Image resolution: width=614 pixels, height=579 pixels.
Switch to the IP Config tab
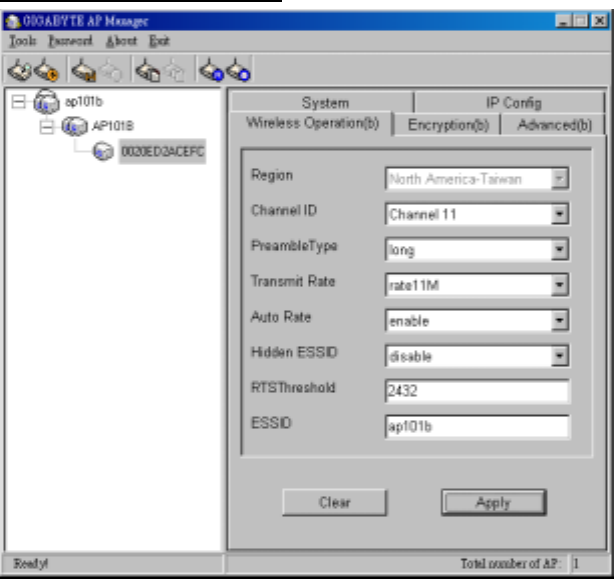(510, 103)
